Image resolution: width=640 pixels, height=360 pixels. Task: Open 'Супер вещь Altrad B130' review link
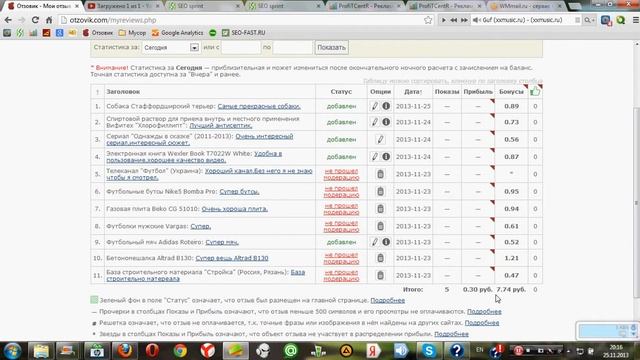pos(232,258)
